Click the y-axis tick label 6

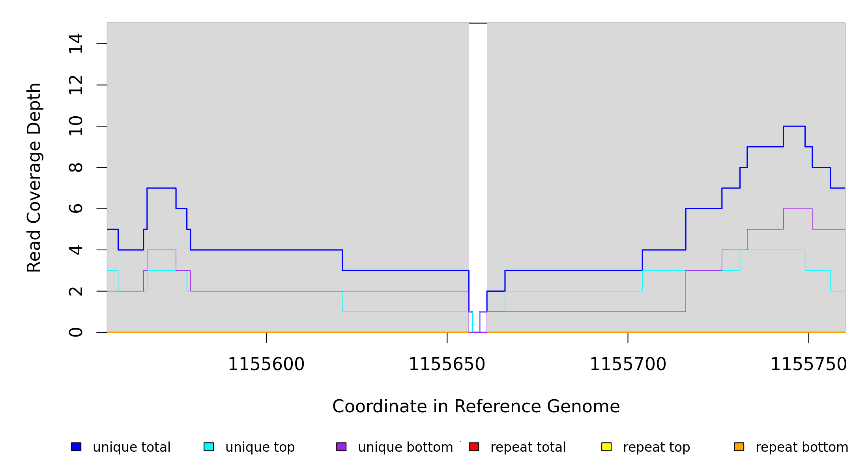click(x=76, y=209)
